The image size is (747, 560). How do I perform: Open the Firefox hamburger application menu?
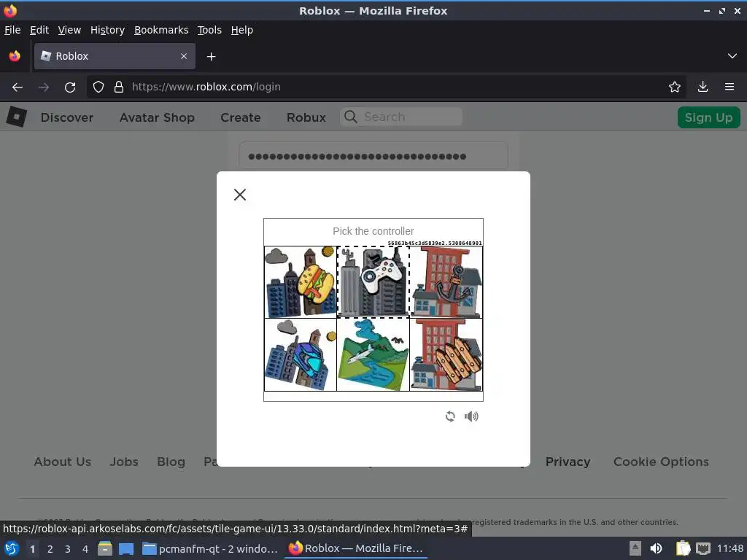729,87
